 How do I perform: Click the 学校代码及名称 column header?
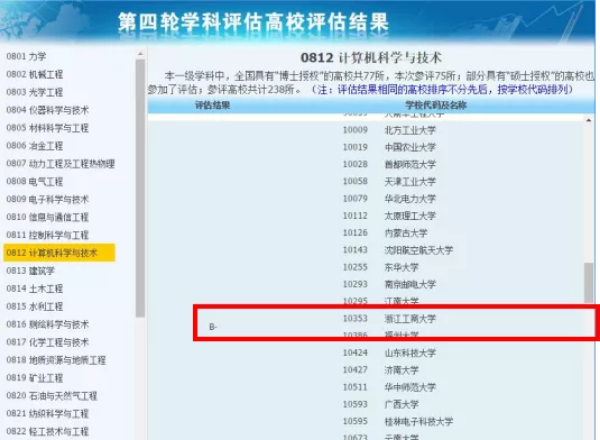(436, 105)
